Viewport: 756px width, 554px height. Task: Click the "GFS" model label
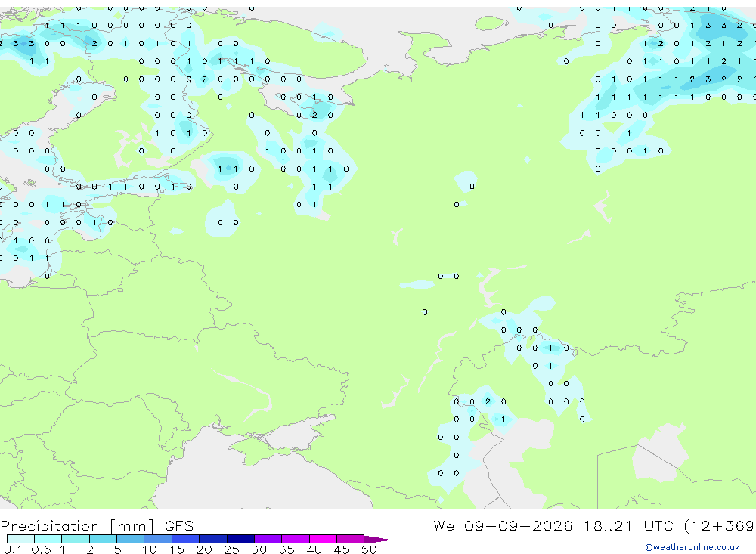[x=179, y=526]
